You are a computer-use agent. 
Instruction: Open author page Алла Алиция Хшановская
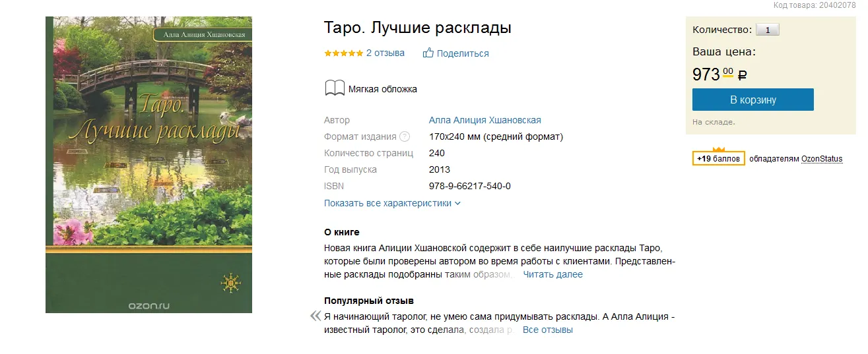click(484, 120)
